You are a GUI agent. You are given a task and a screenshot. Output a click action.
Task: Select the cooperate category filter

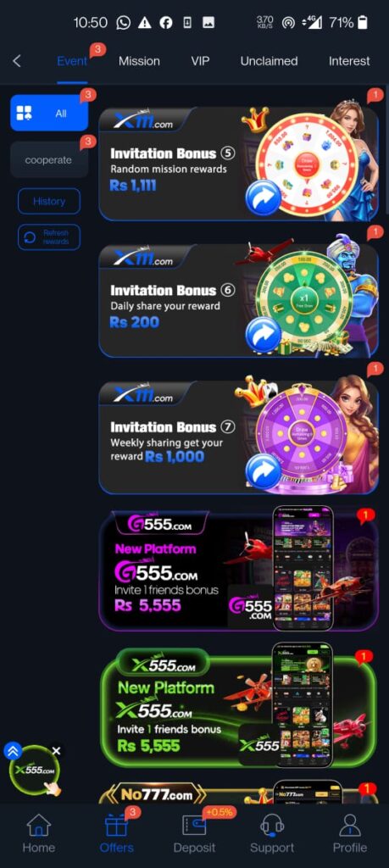49,159
